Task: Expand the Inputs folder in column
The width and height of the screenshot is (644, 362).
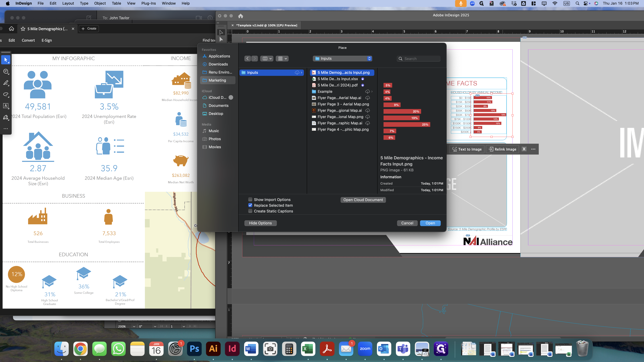Action: (x=301, y=72)
